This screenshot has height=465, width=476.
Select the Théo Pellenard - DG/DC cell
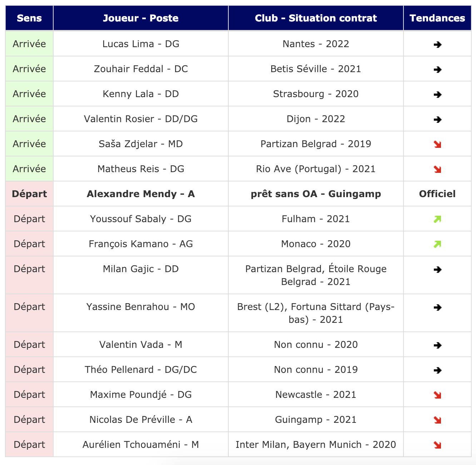(x=141, y=369)
